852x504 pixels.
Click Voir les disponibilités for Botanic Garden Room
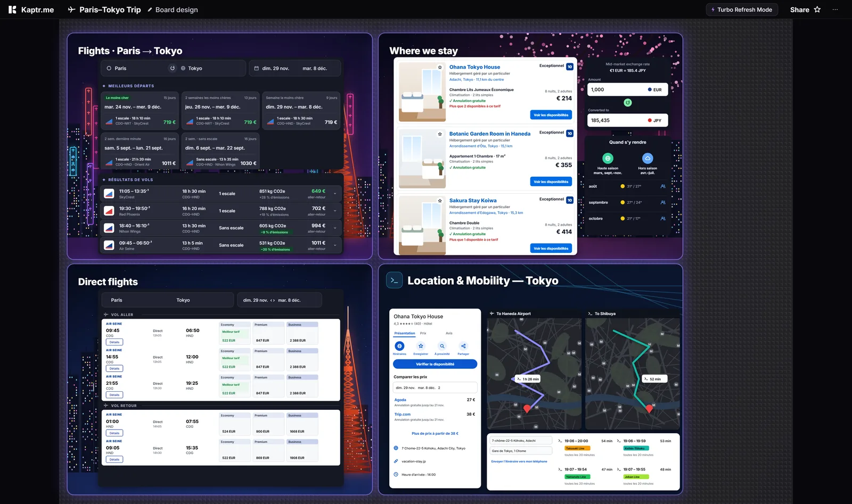tap(551, 181)
